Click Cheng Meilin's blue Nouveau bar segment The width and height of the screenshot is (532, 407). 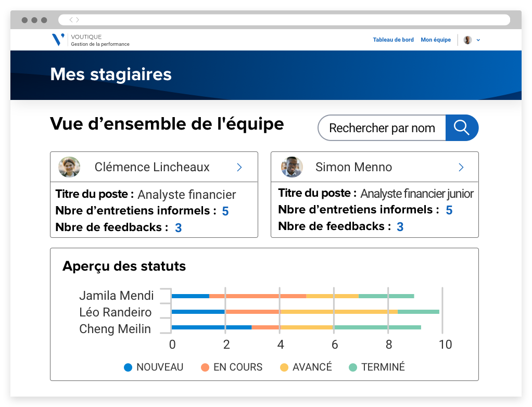[211, 327]
